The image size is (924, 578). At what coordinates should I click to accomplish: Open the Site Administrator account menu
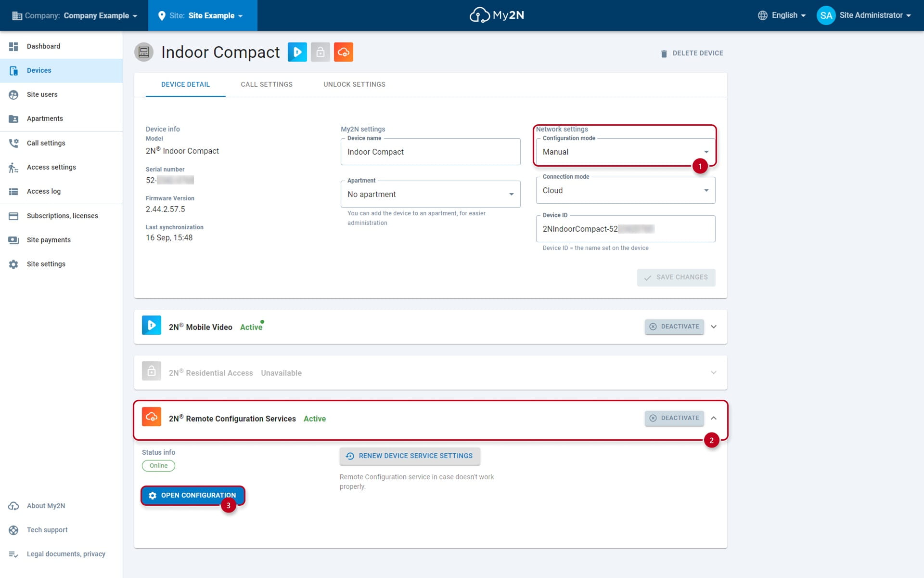(864, 15)
